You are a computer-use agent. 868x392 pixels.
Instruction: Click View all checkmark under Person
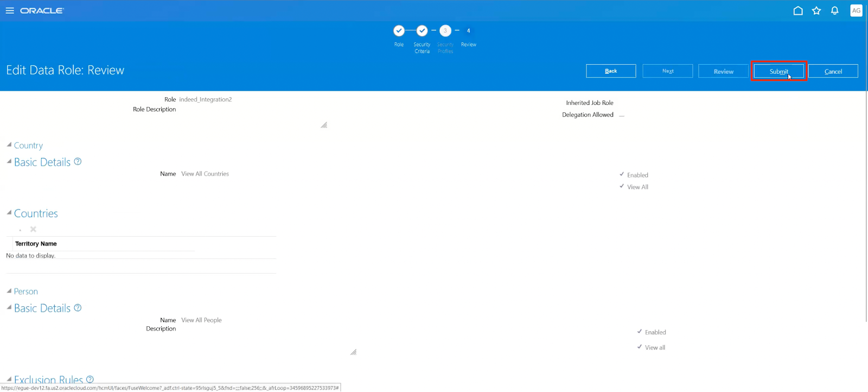pyautogui.click(x=640, y=346)
